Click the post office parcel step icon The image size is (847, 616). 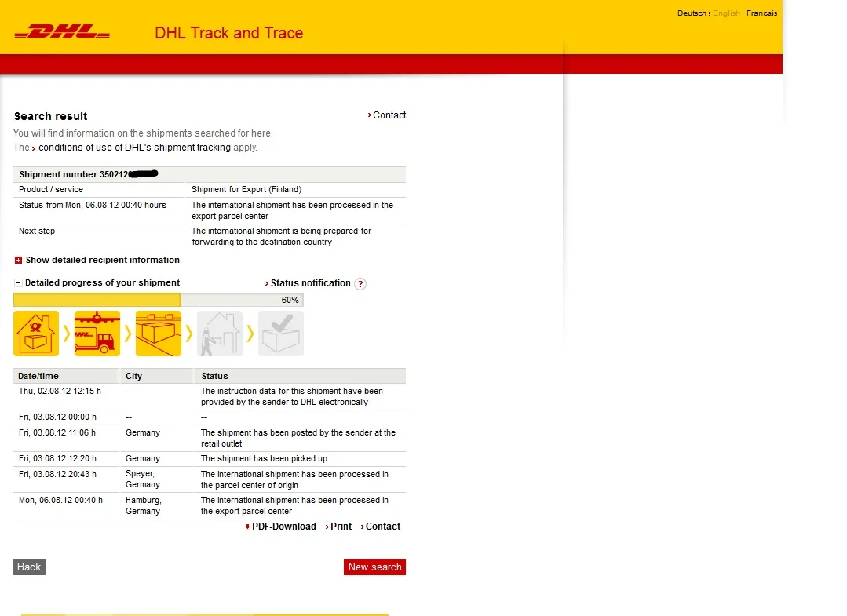pyautogui.click(x=36, y=334)
